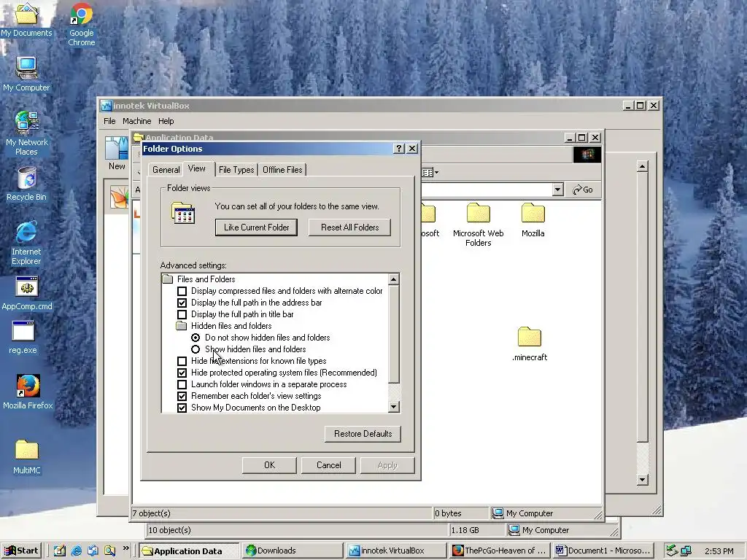Open VirtualBox Machine menu
This screenshot has width=747, height=560.
[136, 121]
